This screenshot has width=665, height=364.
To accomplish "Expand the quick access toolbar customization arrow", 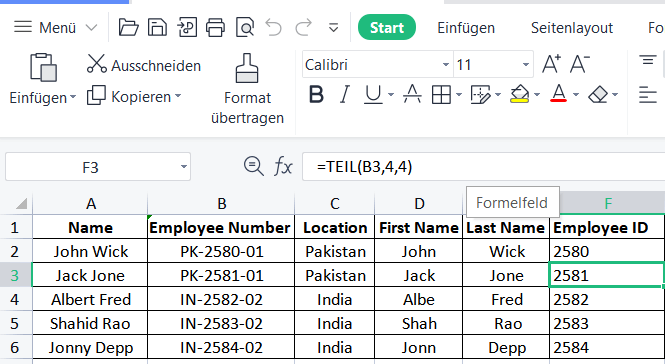I will (x=334, y=28).
